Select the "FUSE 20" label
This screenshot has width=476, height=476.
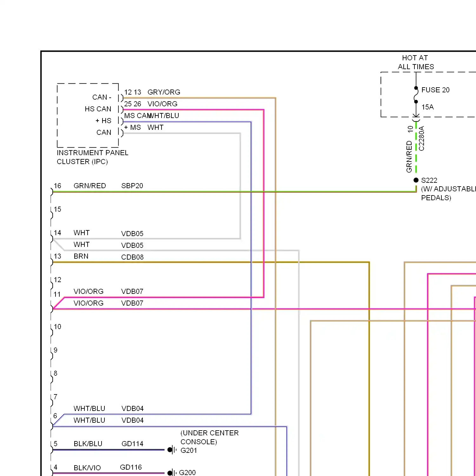[x=435, y=90]
